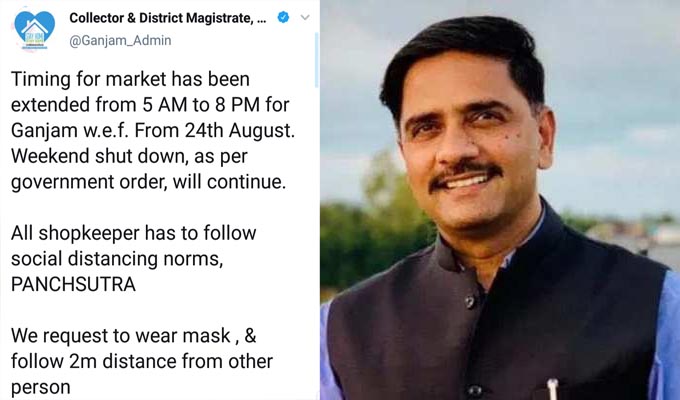Select the word PANCHSUTRA in tweet
680x400 pixels.
(73, 285)
